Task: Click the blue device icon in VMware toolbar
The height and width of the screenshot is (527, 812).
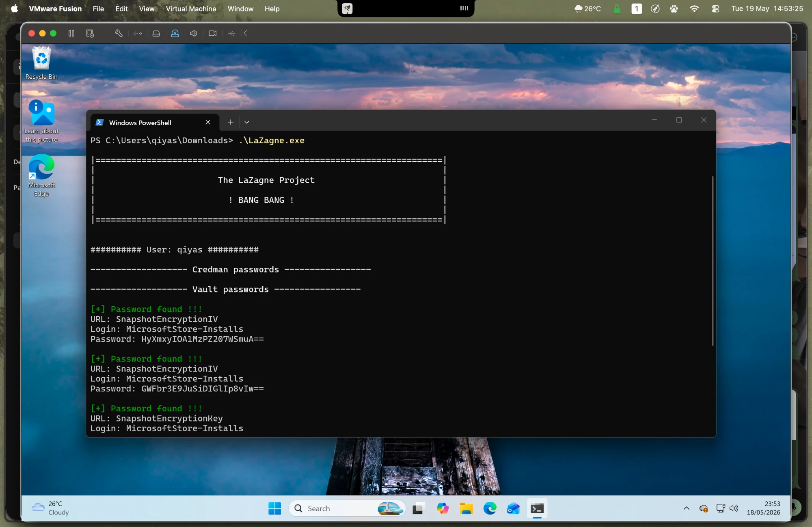Action: tap(175, 33)
